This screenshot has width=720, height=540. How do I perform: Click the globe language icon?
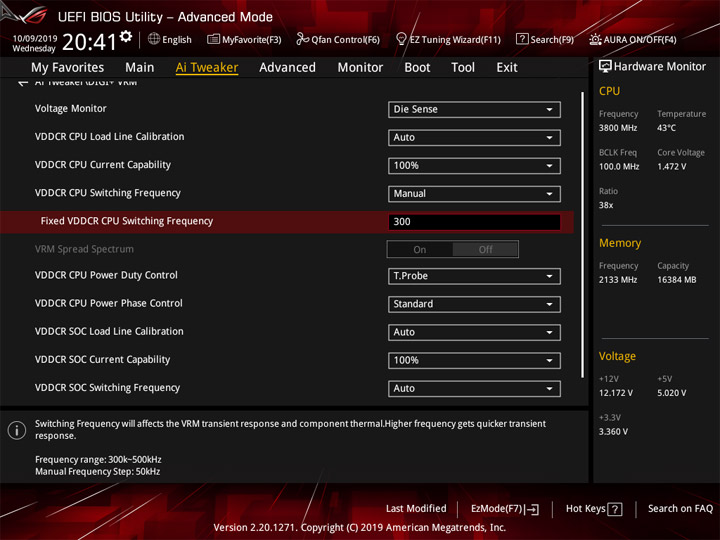click(x=154, y=39)
